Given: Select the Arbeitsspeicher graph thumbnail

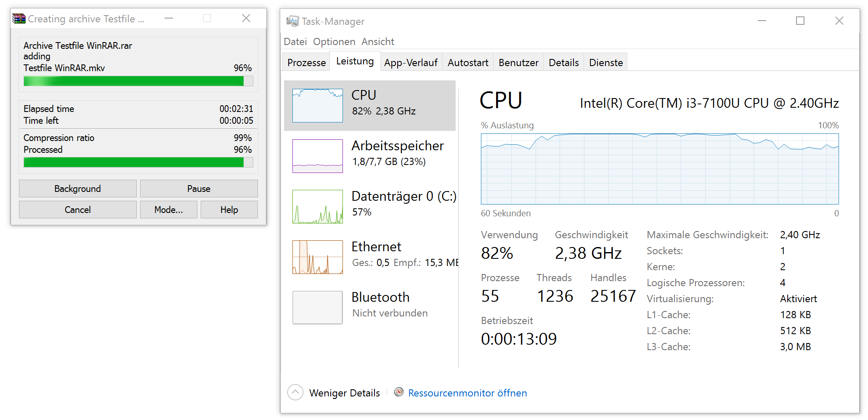Looking at the screenshot, I should tap(318, 156).
